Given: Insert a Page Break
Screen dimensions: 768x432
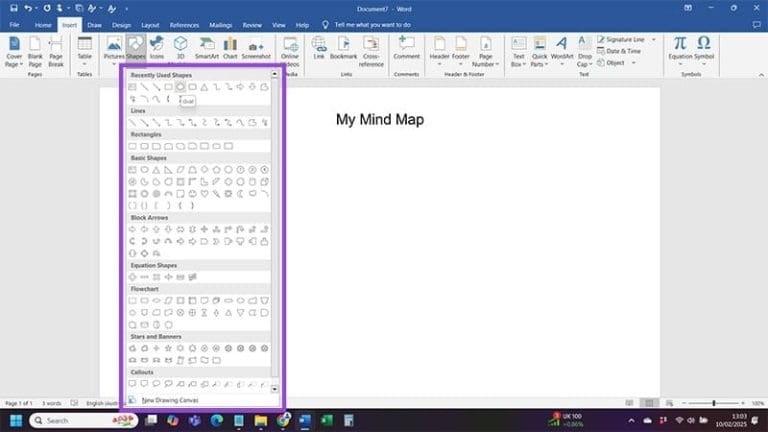Looking at the screenshot, I should click(x=56, y=51).
